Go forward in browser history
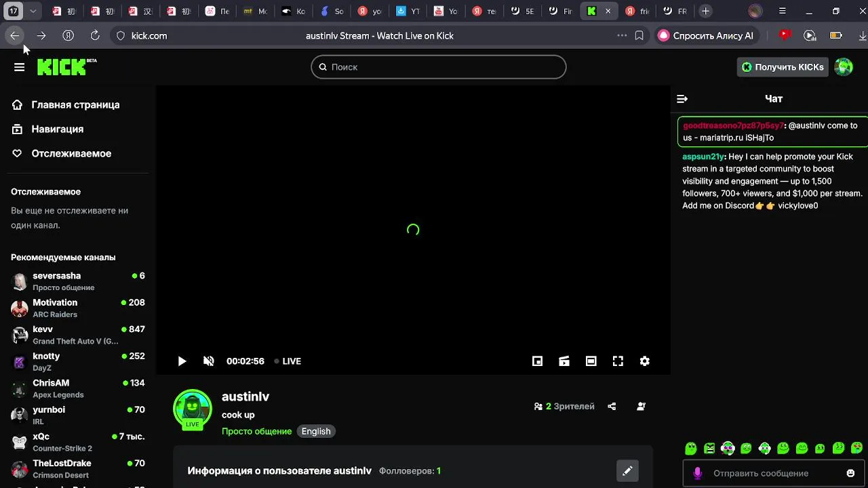868x488 pixels. [x=41, y=35]
